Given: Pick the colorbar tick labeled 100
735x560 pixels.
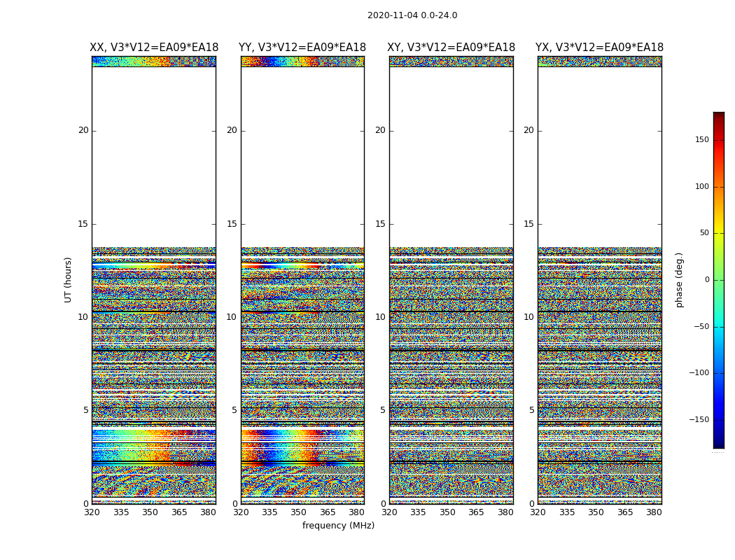Looking at the screenshot, I should (702, 186).
